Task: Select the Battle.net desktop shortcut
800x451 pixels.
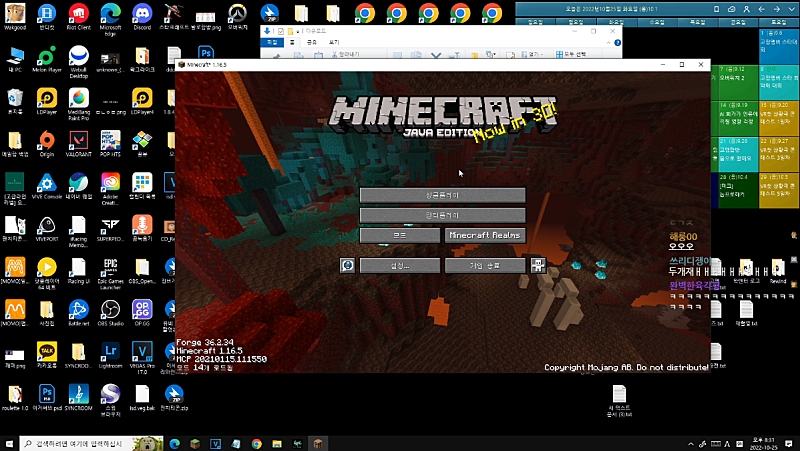Action: pos(79,313)
